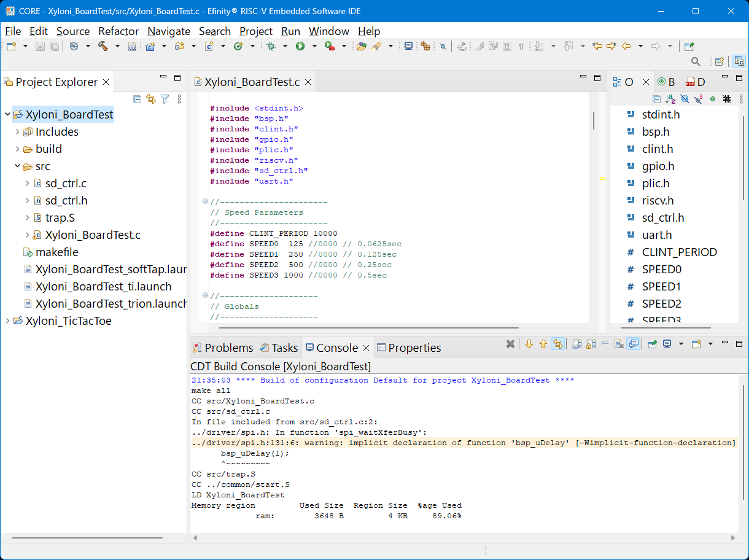Click the Debug bug icon in toolbar
This screenshot has height=560, width=749.
pos(271,46)
